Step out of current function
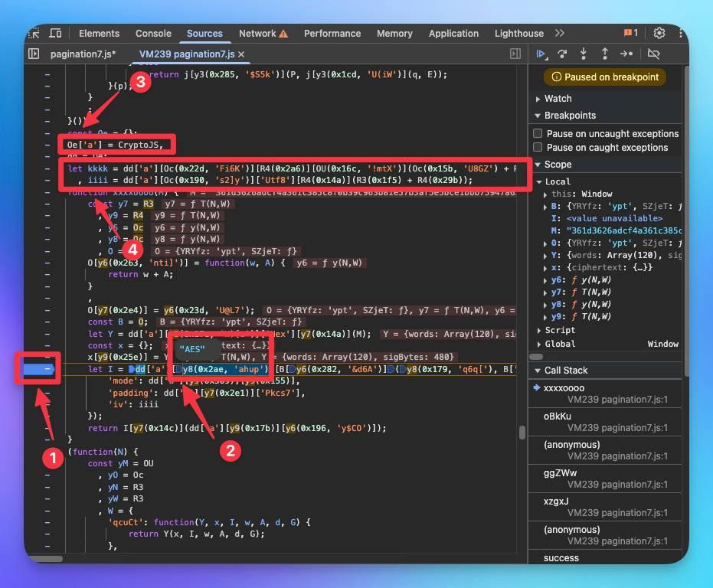 [605, 54]
